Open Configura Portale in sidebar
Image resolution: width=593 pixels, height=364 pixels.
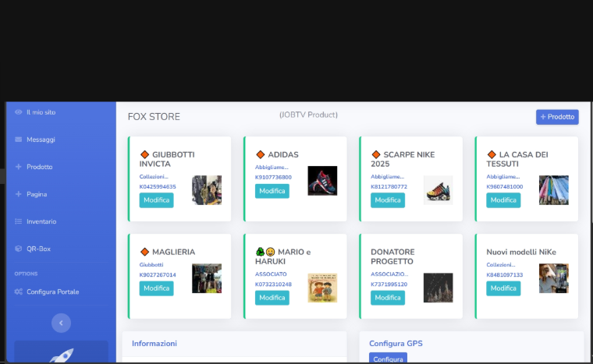pyautogui.click(x=52, y=292)
